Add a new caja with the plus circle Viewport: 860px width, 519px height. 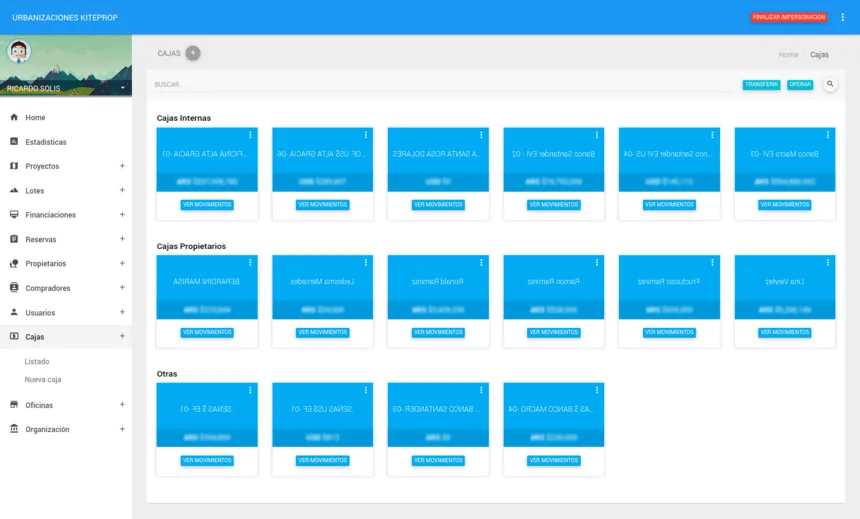coord(193,53)
